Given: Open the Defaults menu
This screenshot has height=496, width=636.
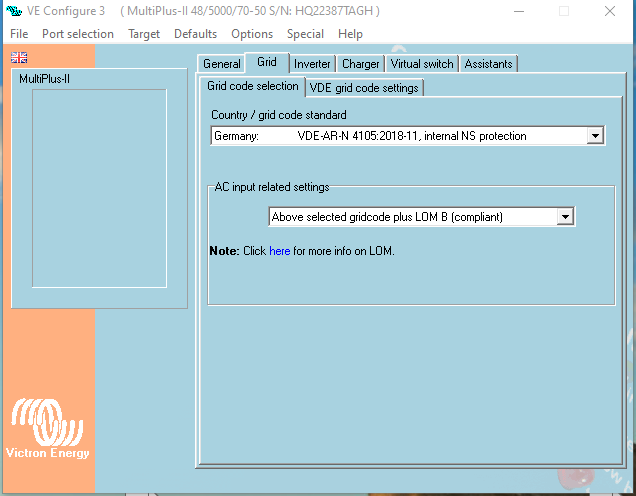Looking at the screenshot, I should 195,33.
